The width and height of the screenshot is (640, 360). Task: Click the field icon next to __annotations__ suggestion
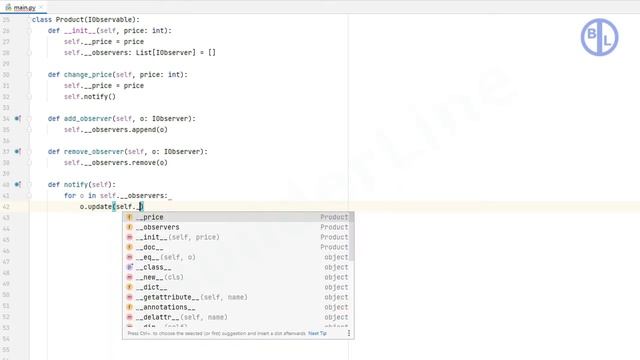point(129,307)
